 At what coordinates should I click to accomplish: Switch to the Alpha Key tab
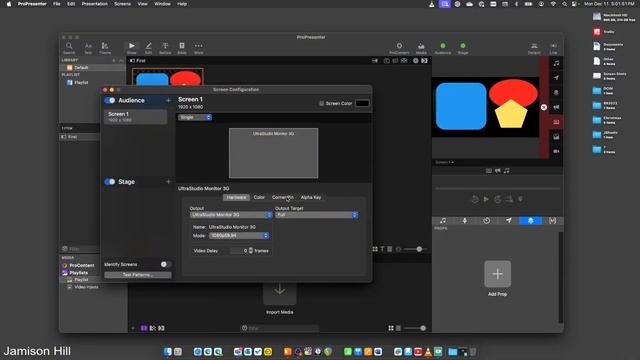[311, 198]
